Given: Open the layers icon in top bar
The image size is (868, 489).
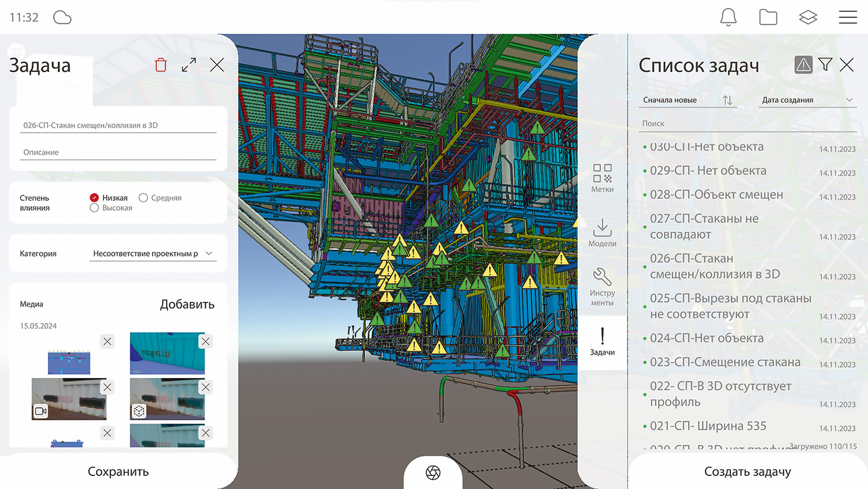Looking at the screenshot, I should click(808, 17).
